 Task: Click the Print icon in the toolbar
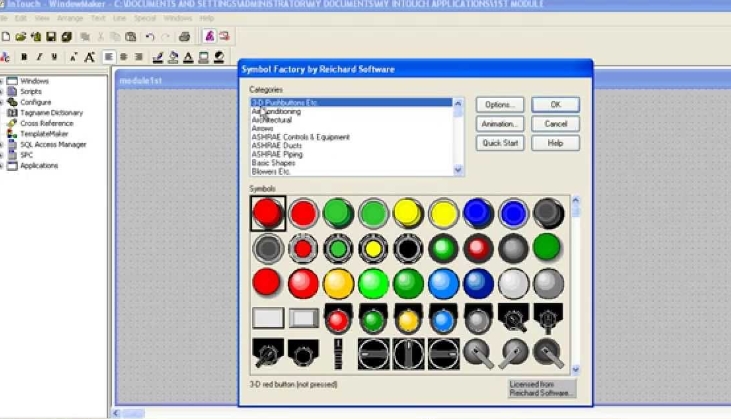pos(184,37)
